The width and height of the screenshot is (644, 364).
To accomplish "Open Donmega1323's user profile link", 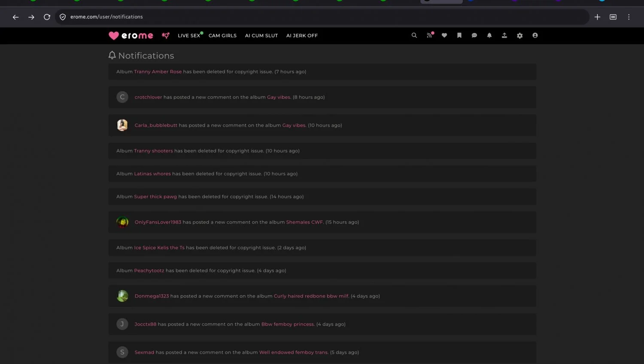I will pos(152,296).
